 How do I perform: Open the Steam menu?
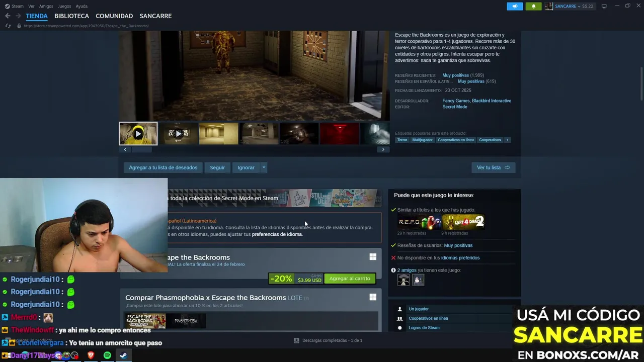point(18,6)
